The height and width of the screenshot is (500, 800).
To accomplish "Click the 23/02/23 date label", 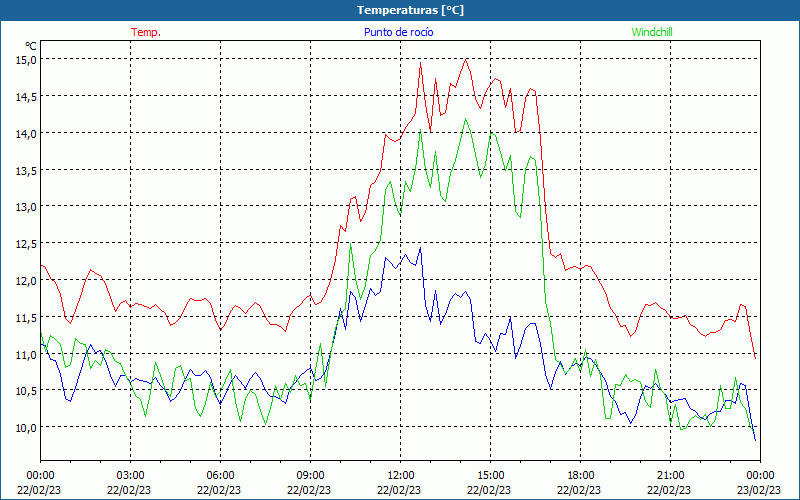I will click(x=760, y=490).
